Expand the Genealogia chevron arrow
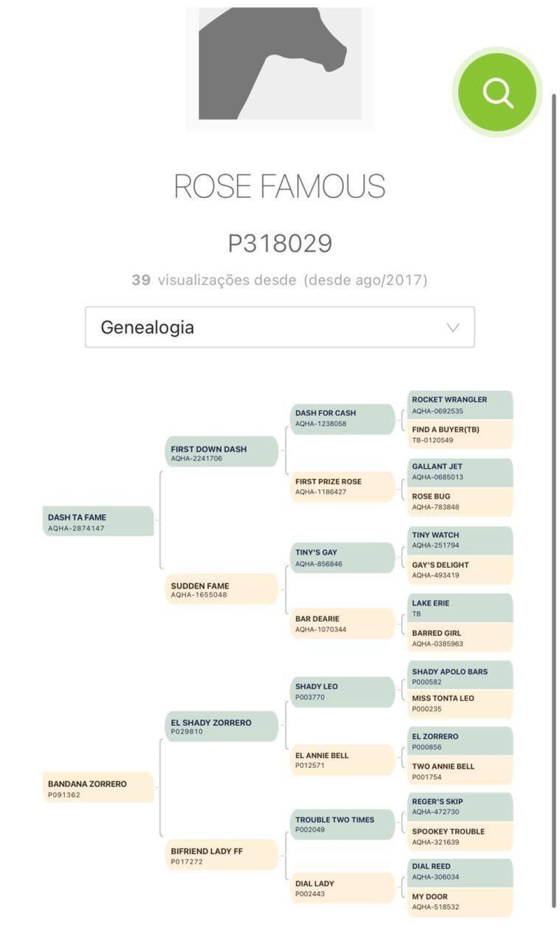This screenshot has width=560, height=945. [x=453, y=327]
